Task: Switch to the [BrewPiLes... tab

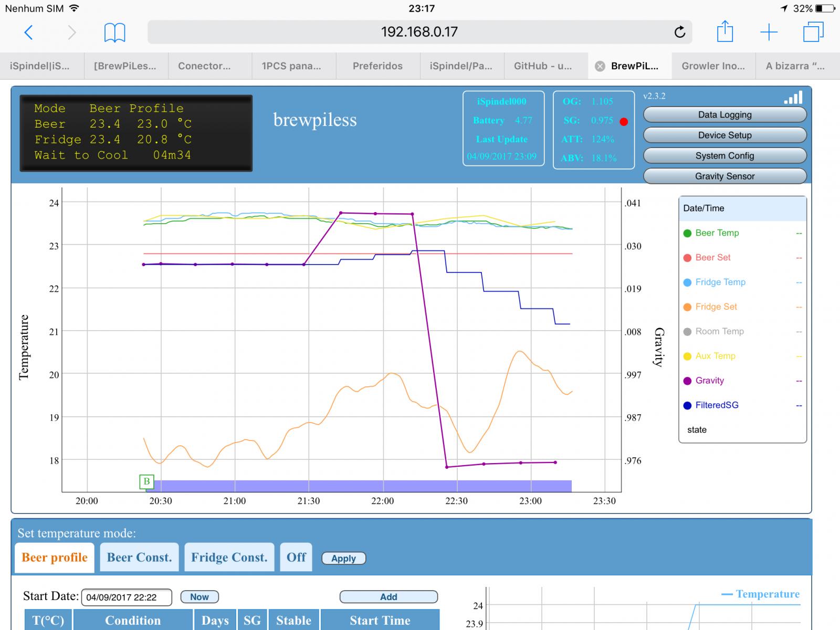Action: pyautogui.click(x=126, y=66)
